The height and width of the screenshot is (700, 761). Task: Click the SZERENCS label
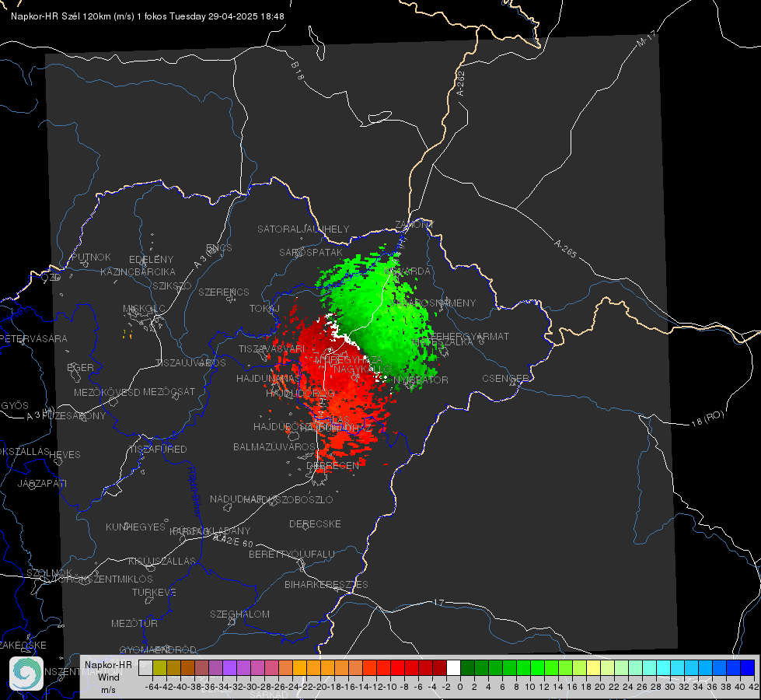pyautogui.click(x=224, y=292)
